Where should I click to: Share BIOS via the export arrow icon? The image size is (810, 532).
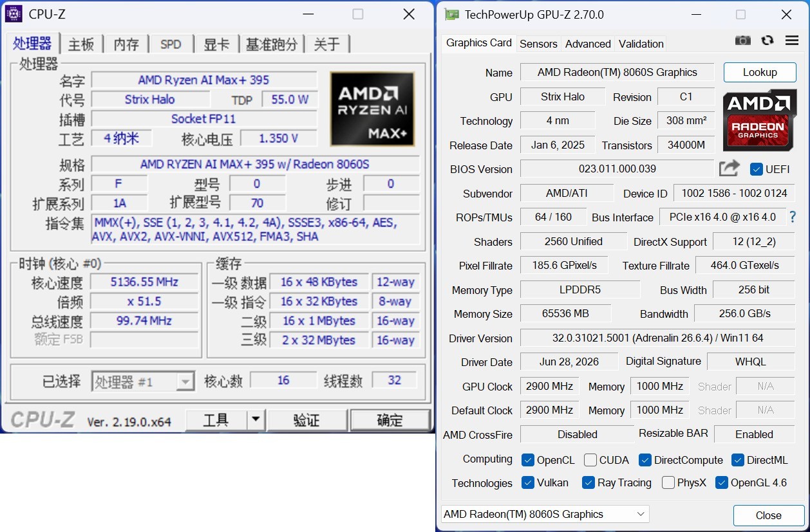[x=729, y=169]
